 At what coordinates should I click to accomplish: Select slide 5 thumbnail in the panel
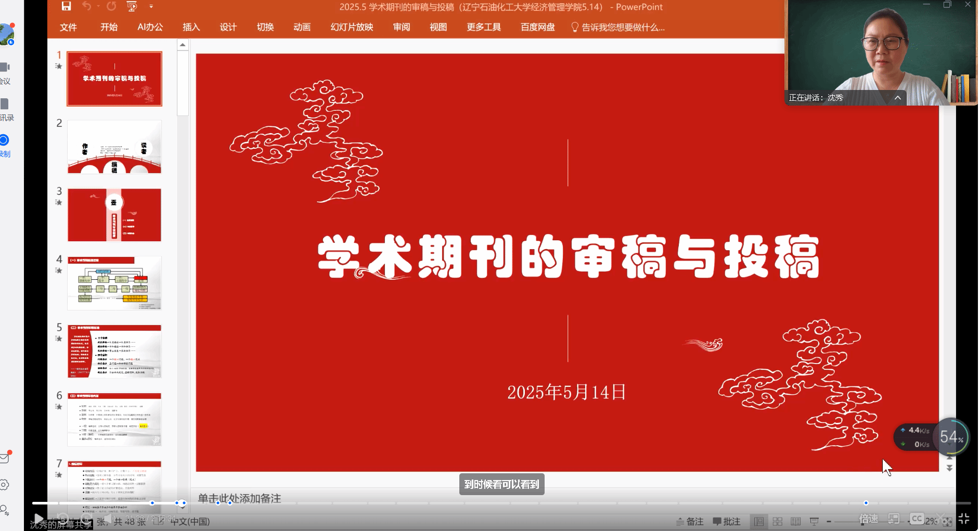pos(114,351)
